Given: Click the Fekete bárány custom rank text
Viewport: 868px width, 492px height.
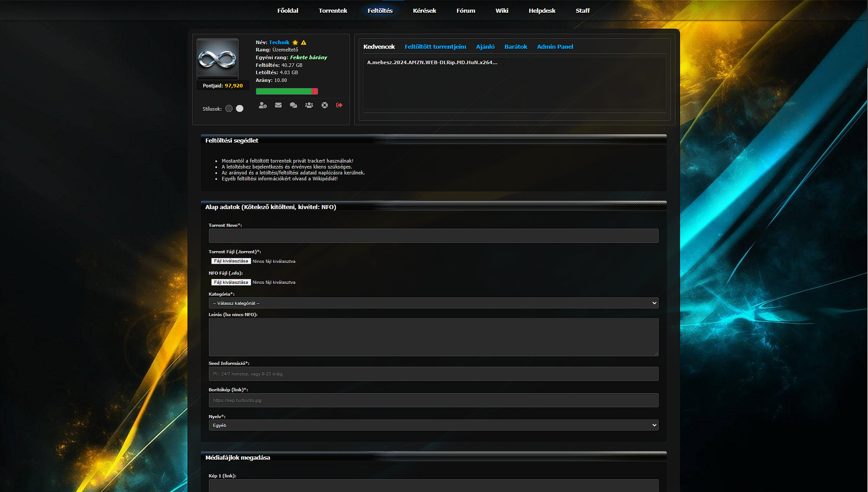Looking at the screenshot, I should pos(309,57).
